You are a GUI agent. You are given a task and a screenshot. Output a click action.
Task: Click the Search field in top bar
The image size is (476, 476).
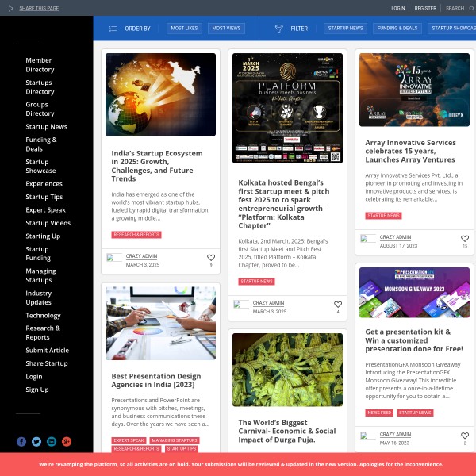pos(455,8)
